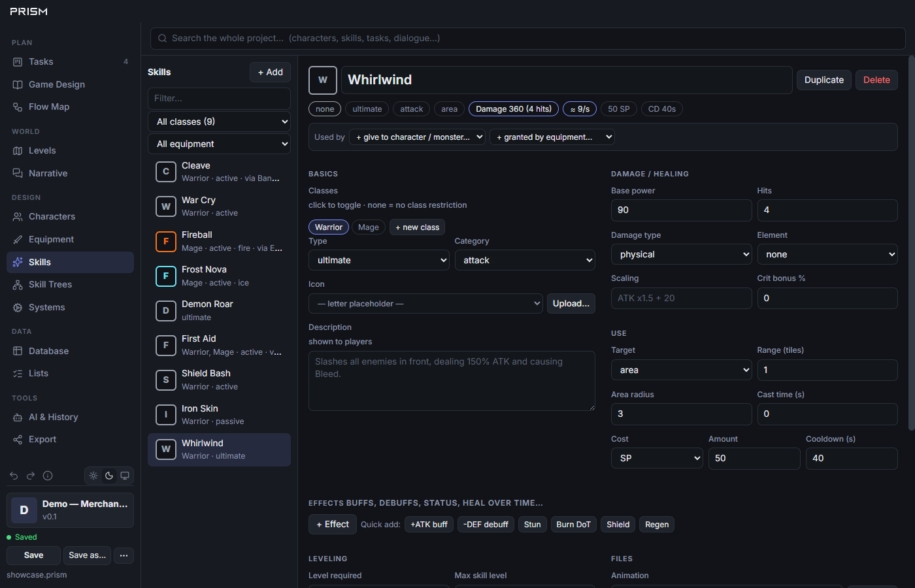Screen dimensions: 915x588
Task: Open Characters section icon
Action: coord(18,216)
